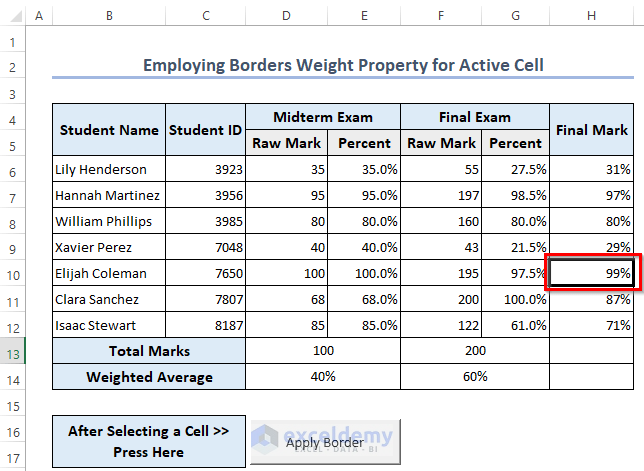Viewport: 644px width, 471px height.
Task: Click the 60% weighted average cell
Action: [x=475, y=377]
